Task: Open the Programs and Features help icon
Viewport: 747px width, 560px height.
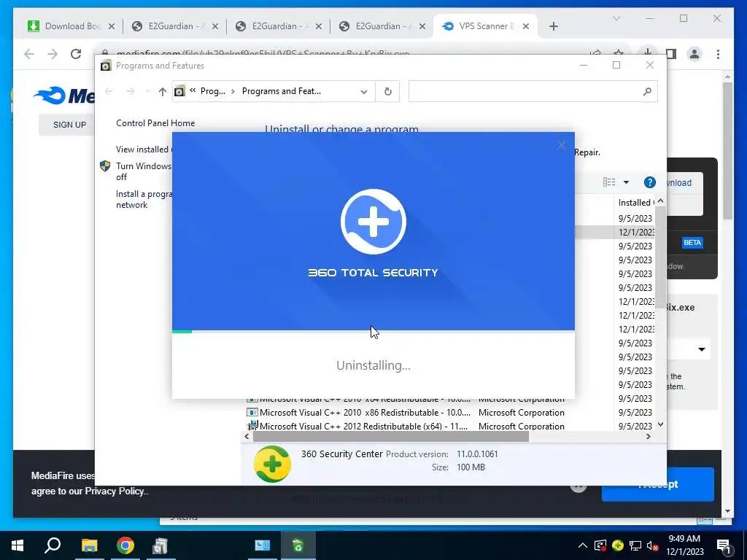Action: pyautogui.click(x=649, y=182)
